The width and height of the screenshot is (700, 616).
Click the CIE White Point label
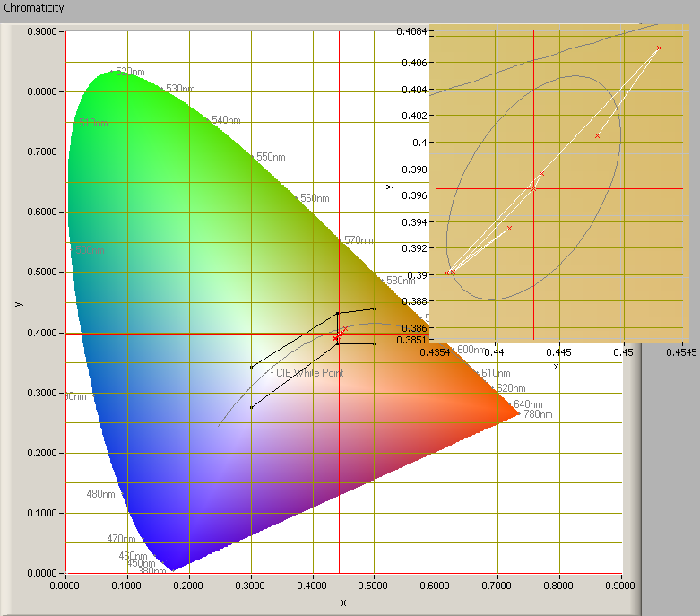[x=309, y=372]
